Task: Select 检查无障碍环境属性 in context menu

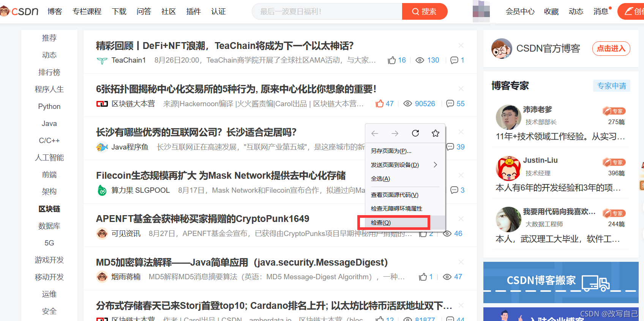Action: pos(396,208)
